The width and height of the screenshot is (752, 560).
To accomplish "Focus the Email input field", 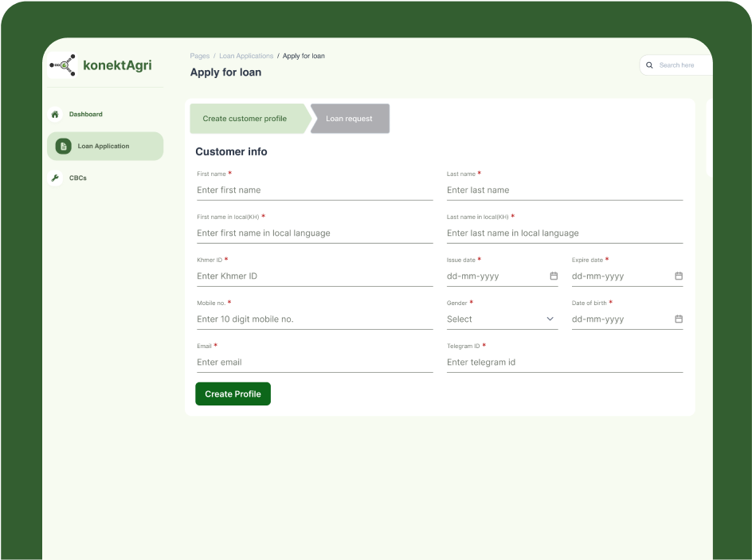I will (315, 362).
